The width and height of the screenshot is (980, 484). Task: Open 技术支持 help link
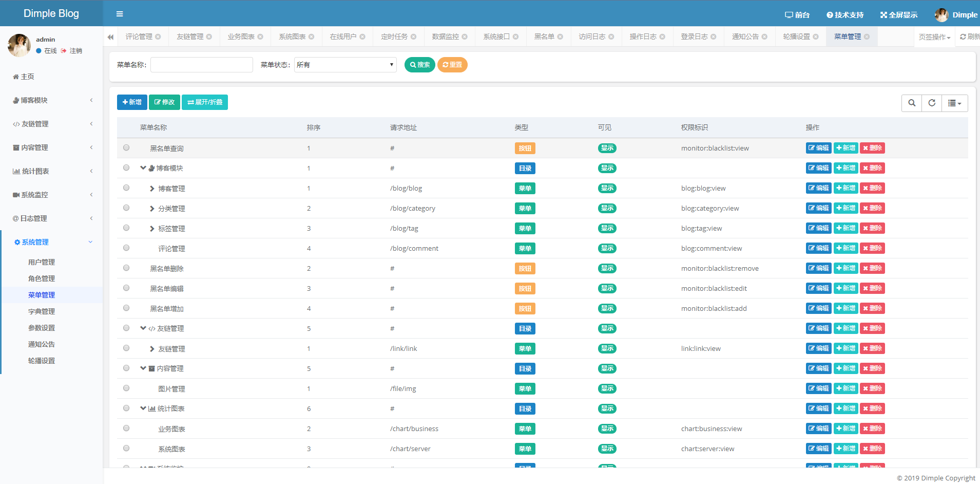click(845, 15)
